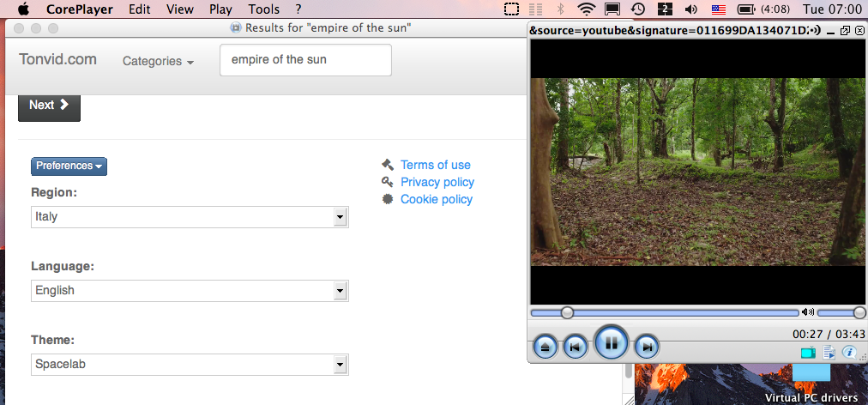868x405 pixels.
Task: Skip to the previous track
Action: pyautogui.click(x=576, y=348)
